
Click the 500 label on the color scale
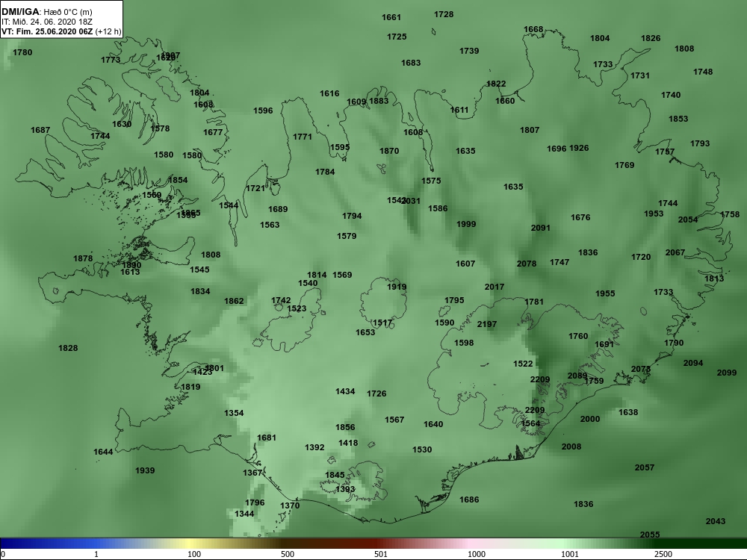coord(288,554)
